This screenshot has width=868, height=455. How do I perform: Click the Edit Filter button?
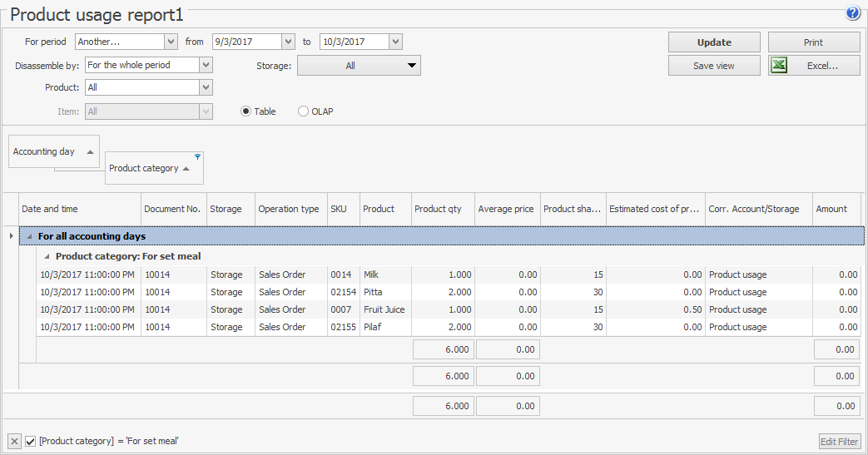point(839,442)
